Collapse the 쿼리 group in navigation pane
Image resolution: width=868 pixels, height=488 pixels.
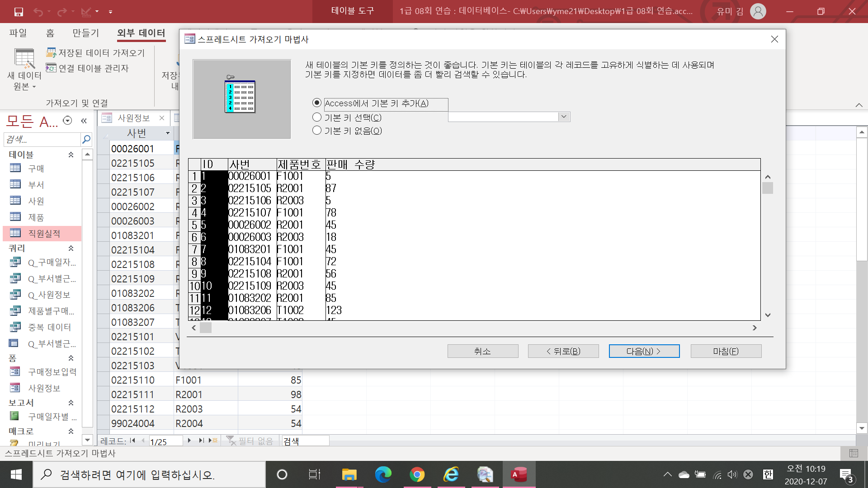(71, 249)
